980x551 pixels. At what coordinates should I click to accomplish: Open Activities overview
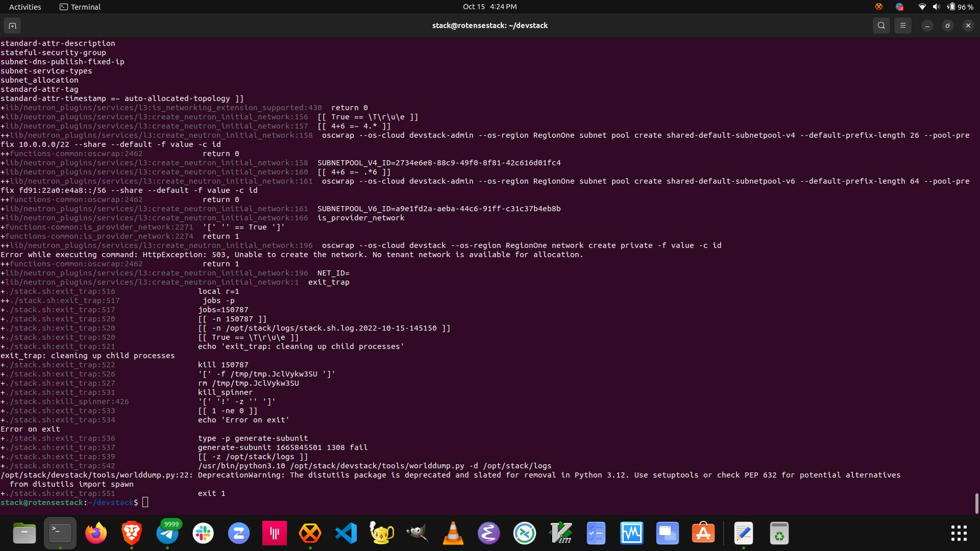click(25, 7)
